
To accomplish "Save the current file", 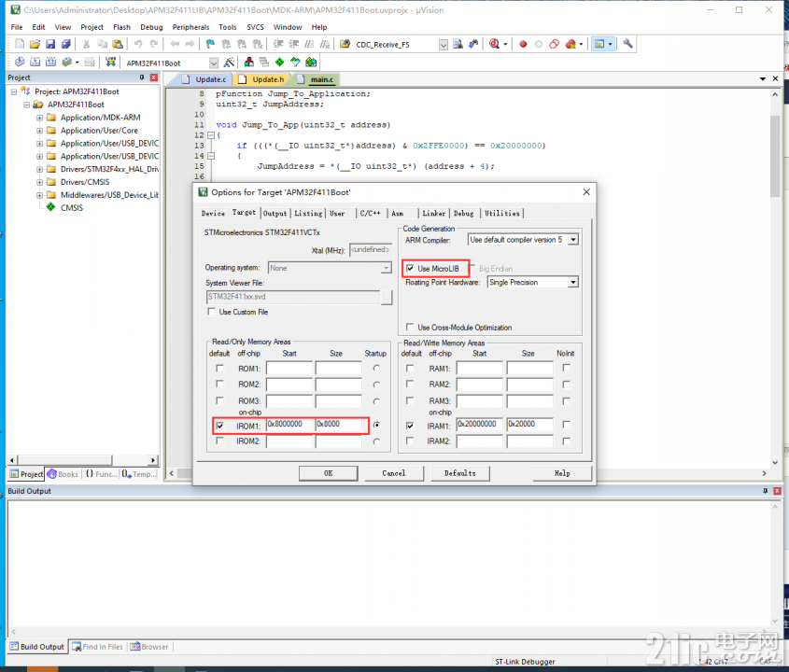I will point(50,44).
